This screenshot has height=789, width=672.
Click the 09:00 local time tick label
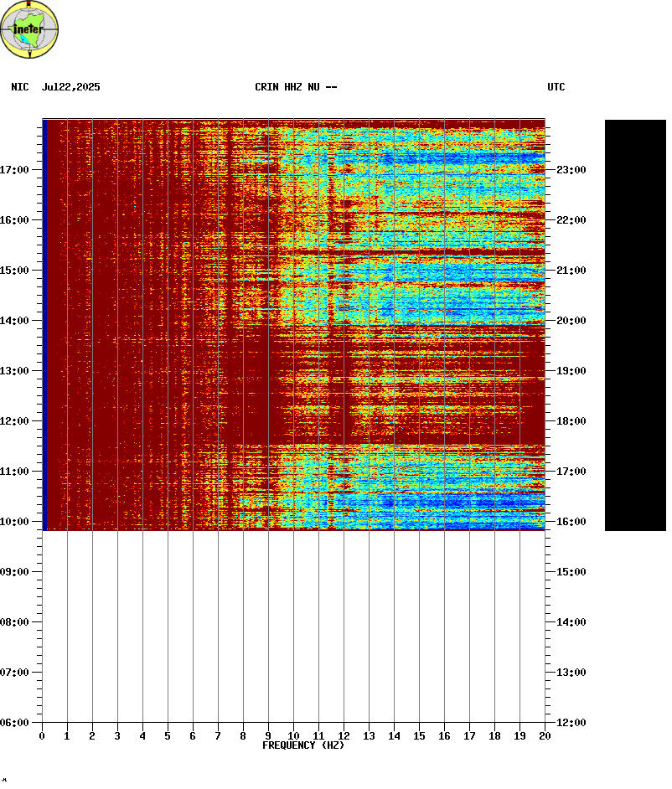click(x=14, y=572)
